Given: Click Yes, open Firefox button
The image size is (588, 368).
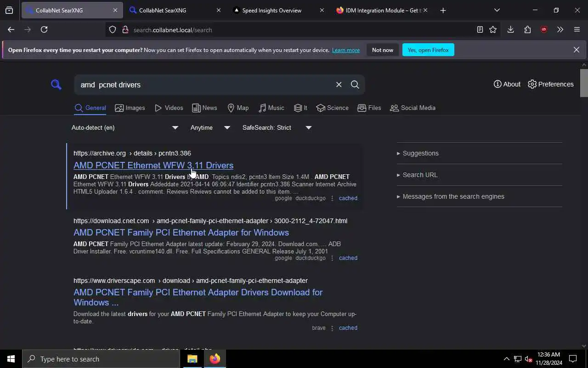Looking at the screenshot, I should point(428,50).
